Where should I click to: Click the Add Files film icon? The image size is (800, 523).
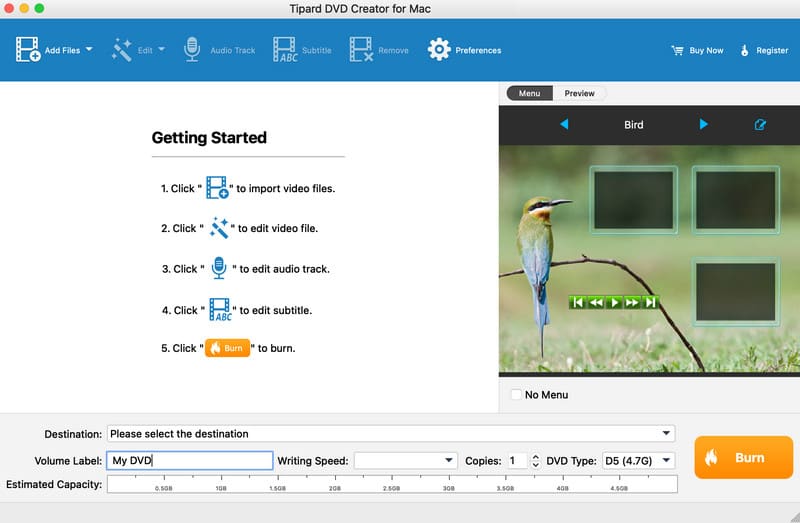[28, 49]
